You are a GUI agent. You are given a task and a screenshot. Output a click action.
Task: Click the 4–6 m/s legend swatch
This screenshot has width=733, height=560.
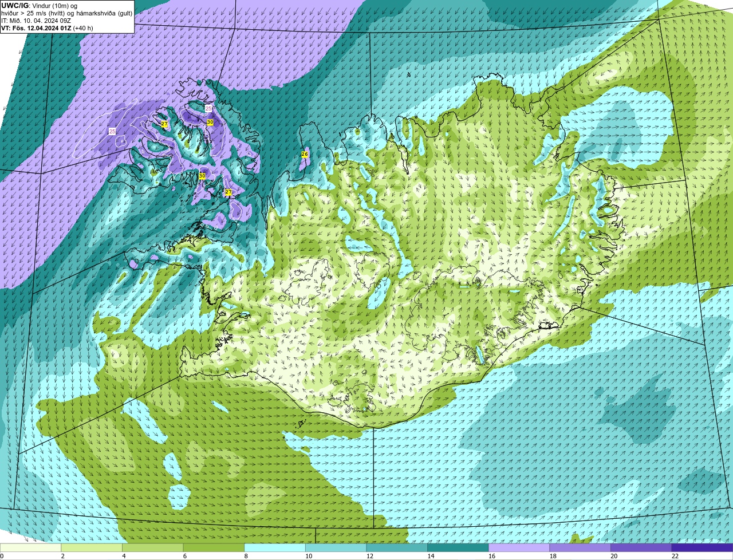[152, 547]
